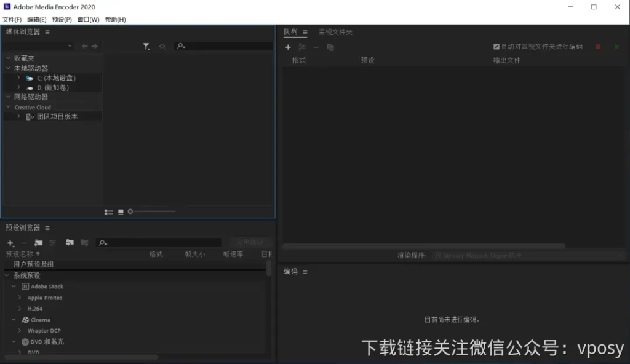Open the media browser path dropdown
Screen dimensions: 630x364
pyautogui.click(x=39, y=45)
